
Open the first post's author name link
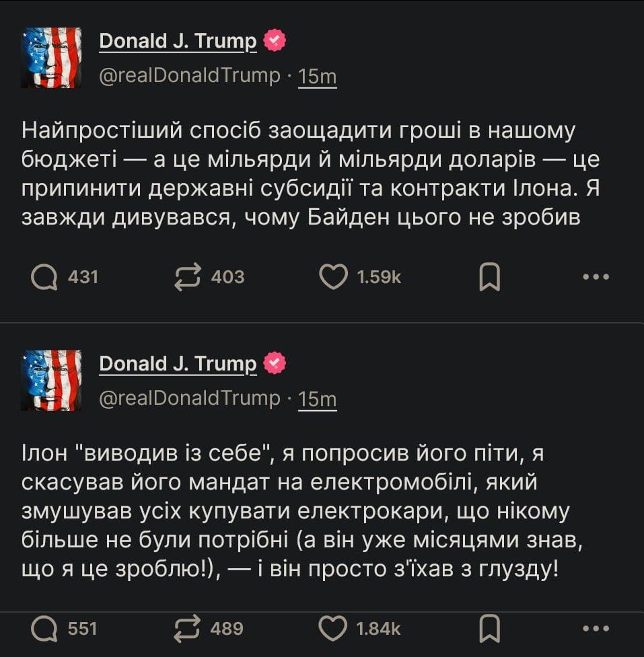[x=178, y=42]
